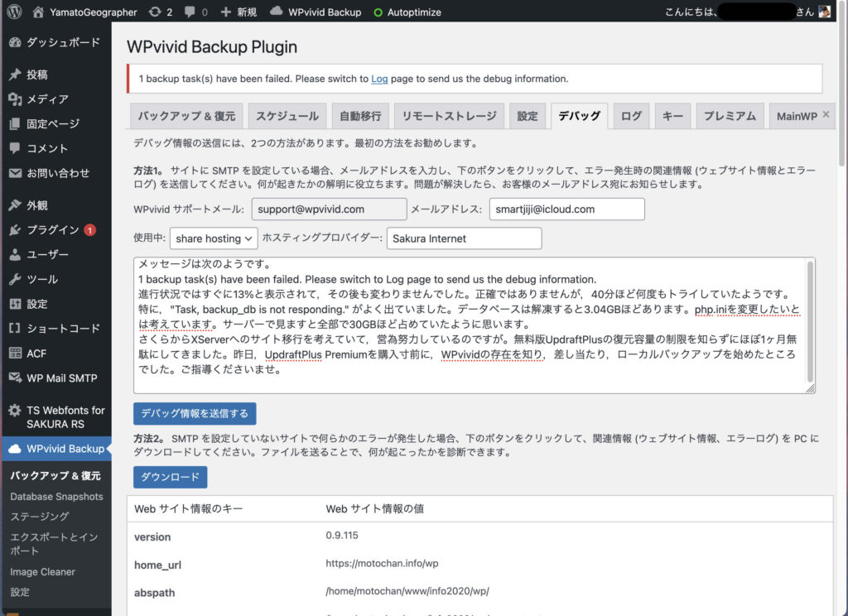Click the 外観 paintbrush icon
This screenshot has width=848, height=616.
(x=15, y=205)
